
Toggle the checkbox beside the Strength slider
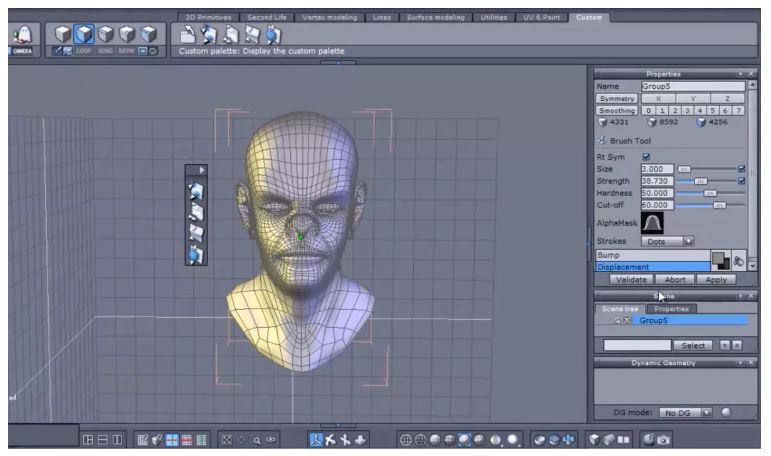pyautogui.click(x=741, y=181)
